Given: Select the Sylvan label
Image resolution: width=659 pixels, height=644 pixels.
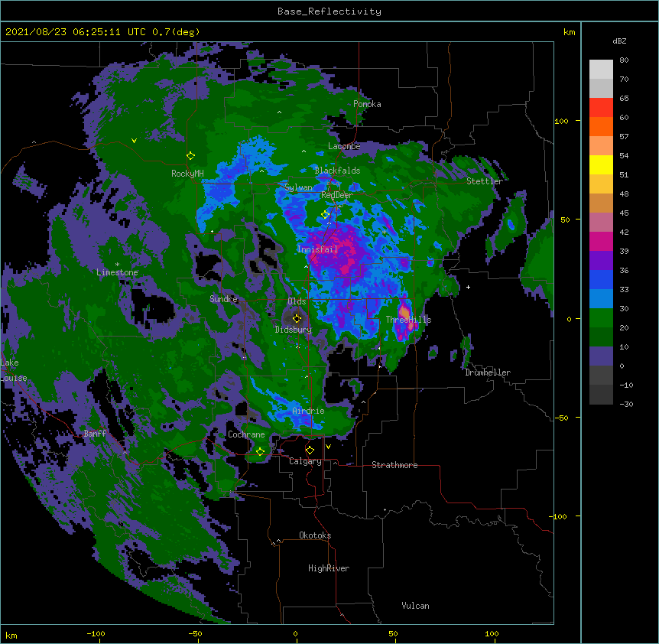Looking at the screenshot, I should (298, 187).
